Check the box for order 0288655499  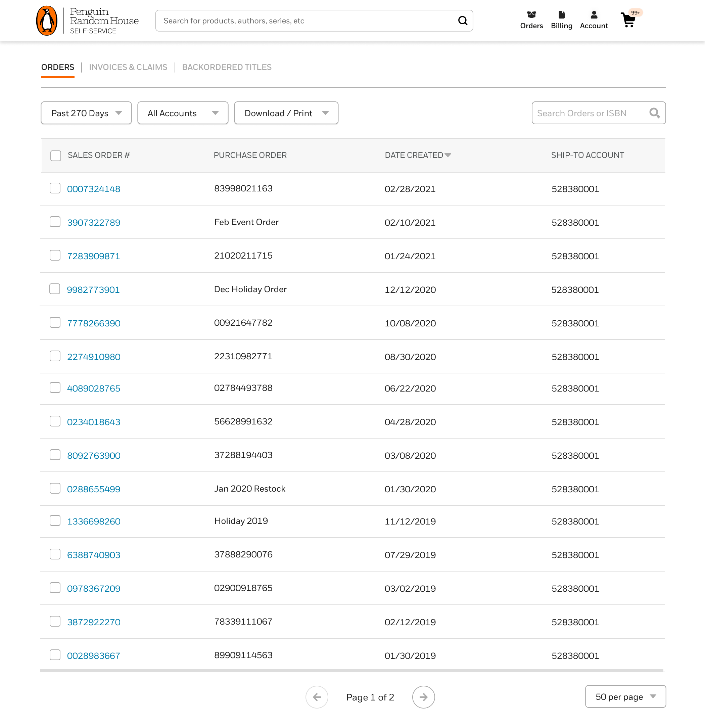(55, 489)
